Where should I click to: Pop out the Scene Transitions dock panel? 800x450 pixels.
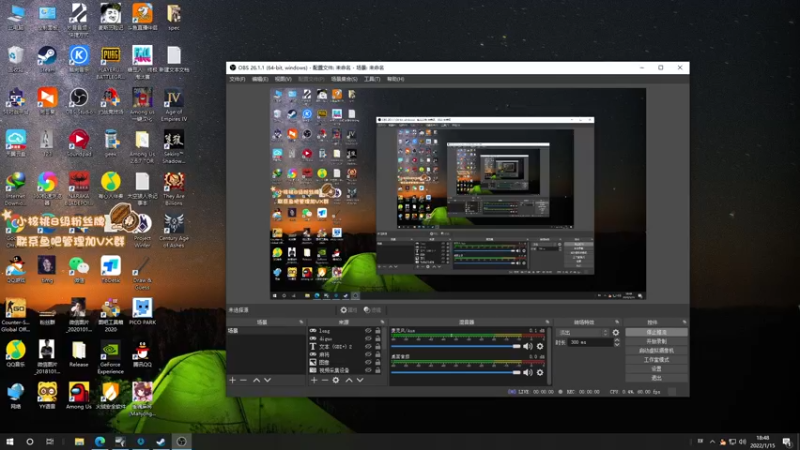(x=617, y=322)
